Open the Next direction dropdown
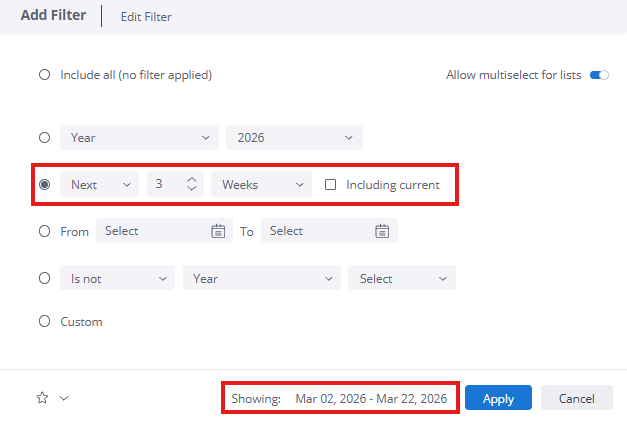Viewport: 627px width, 421px height. pos(99,185)
